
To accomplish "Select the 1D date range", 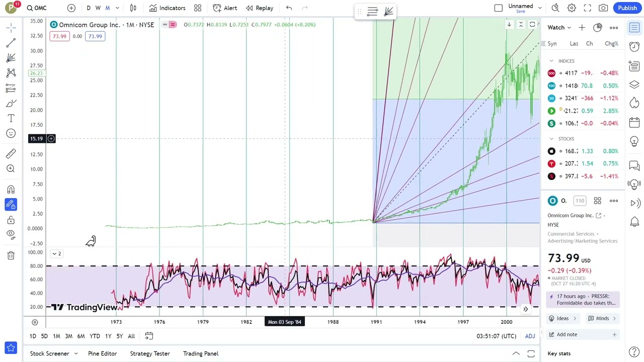I will (x=33, y=336).
